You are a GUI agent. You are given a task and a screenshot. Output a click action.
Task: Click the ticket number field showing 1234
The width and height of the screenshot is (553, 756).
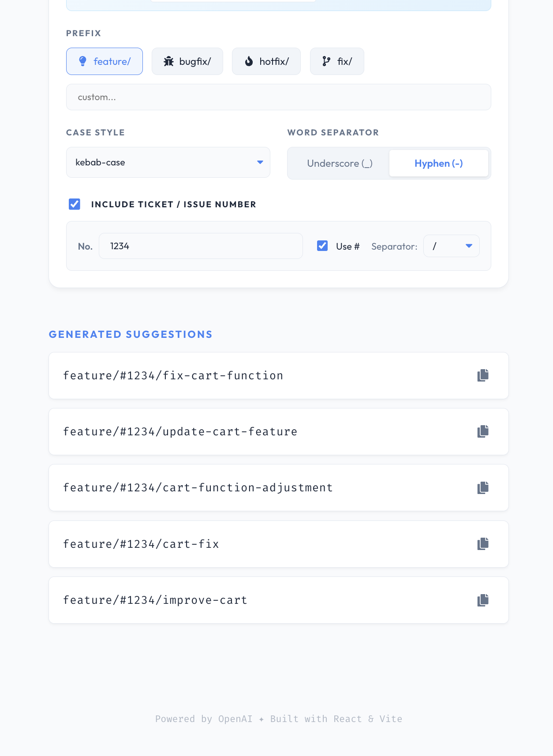coord(201,246)
